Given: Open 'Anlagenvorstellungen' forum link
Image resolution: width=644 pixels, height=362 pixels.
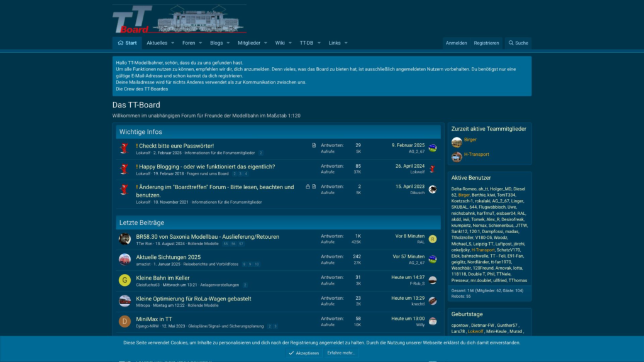Looking at the screenshot, I should pyautogui.click(x=219, y=285).
